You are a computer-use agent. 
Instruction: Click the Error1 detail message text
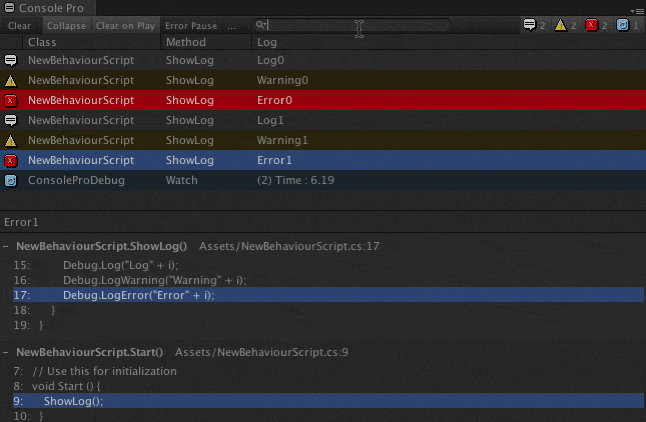21,222
